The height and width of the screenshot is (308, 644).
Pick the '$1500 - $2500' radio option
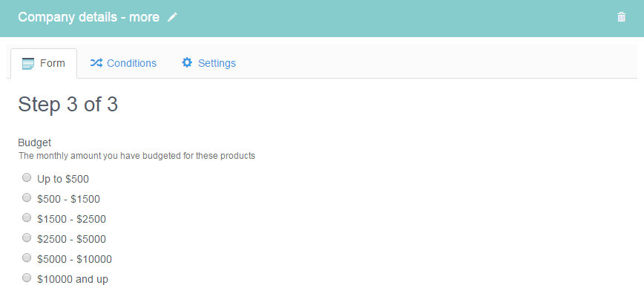(x=27, y=217)
